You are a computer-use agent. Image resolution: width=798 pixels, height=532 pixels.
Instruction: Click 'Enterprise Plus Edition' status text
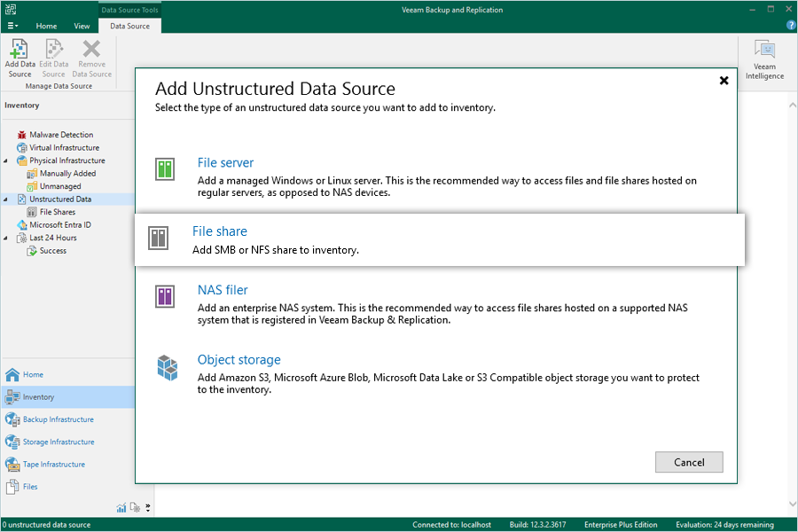621,525
